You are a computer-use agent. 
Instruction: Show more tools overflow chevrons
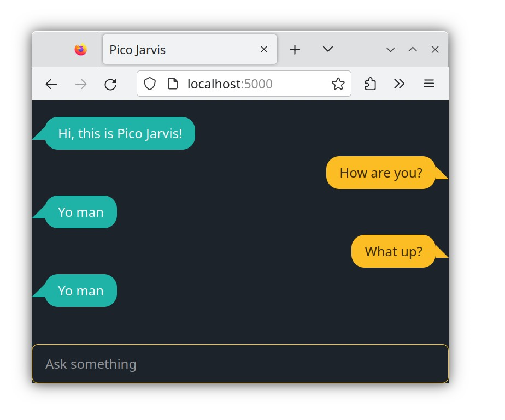[400, 84]
